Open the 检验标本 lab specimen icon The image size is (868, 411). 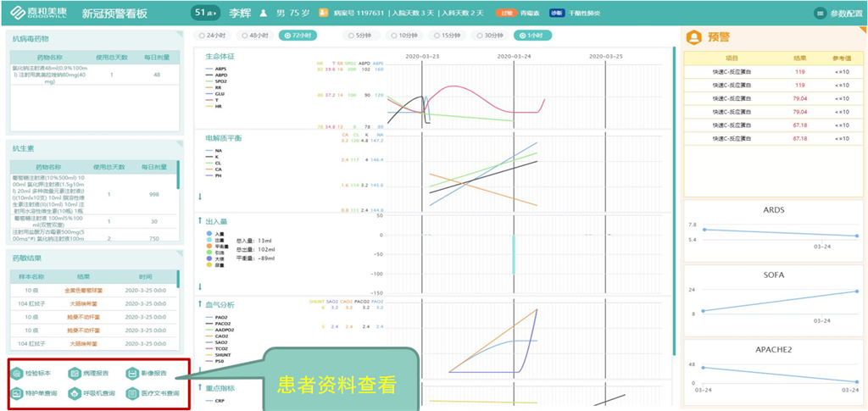coord(18,374)
